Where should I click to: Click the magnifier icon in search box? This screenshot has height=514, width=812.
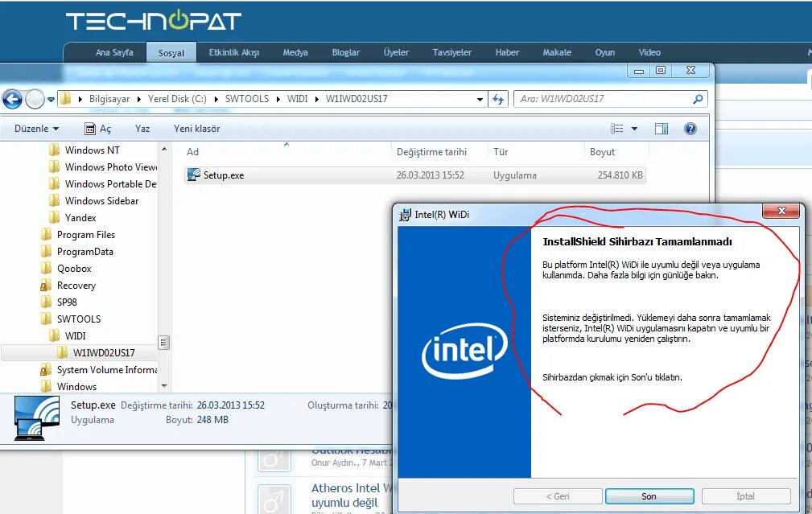click(x=698, y=99)
